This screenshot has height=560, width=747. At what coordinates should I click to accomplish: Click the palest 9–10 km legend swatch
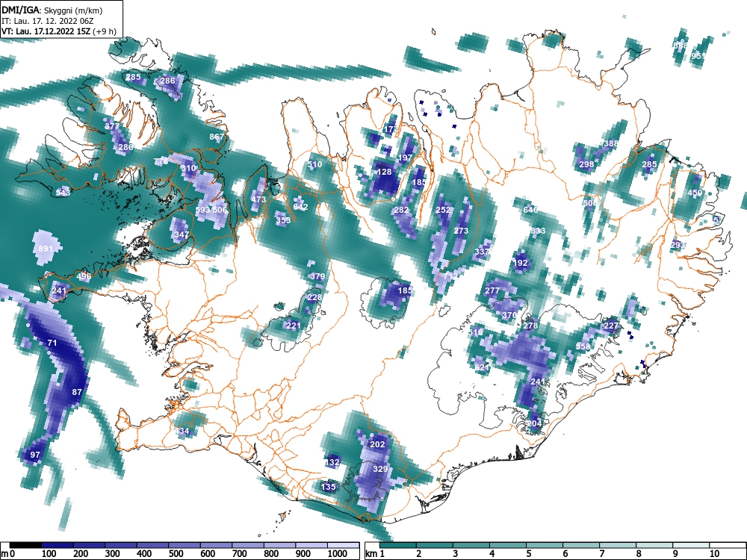691,545
